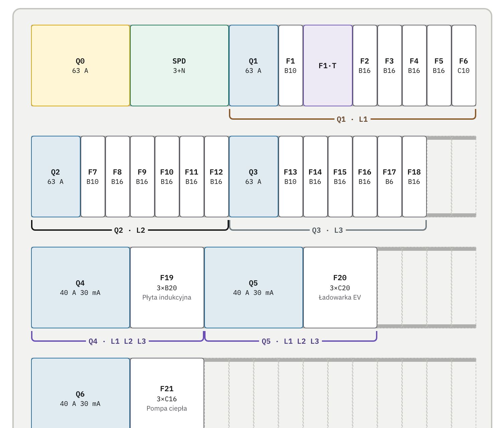Select the Q2 63 A module
Screen dimensions: 504x428
pos(56,177)
